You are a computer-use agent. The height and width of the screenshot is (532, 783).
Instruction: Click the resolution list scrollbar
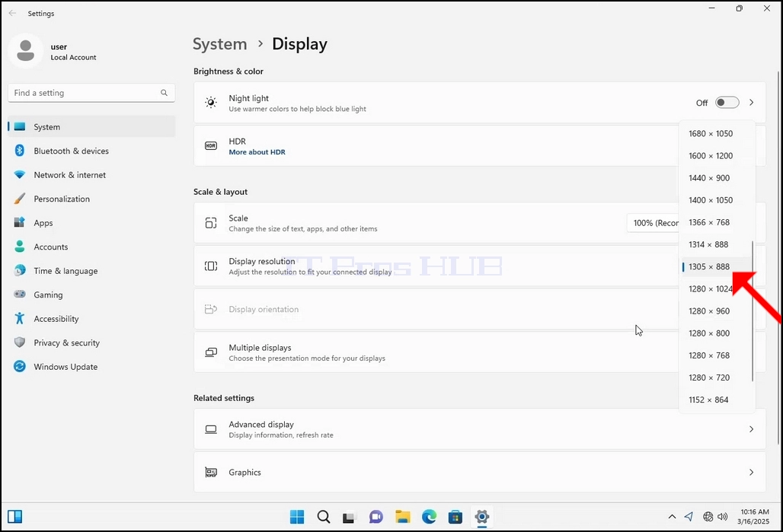(x=753, y=311)
